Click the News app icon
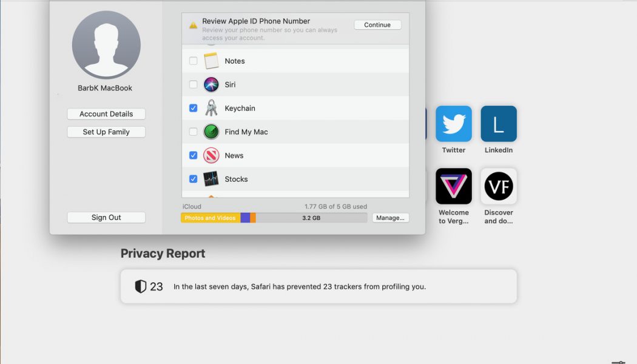The image size is (637, 364). 210,155
